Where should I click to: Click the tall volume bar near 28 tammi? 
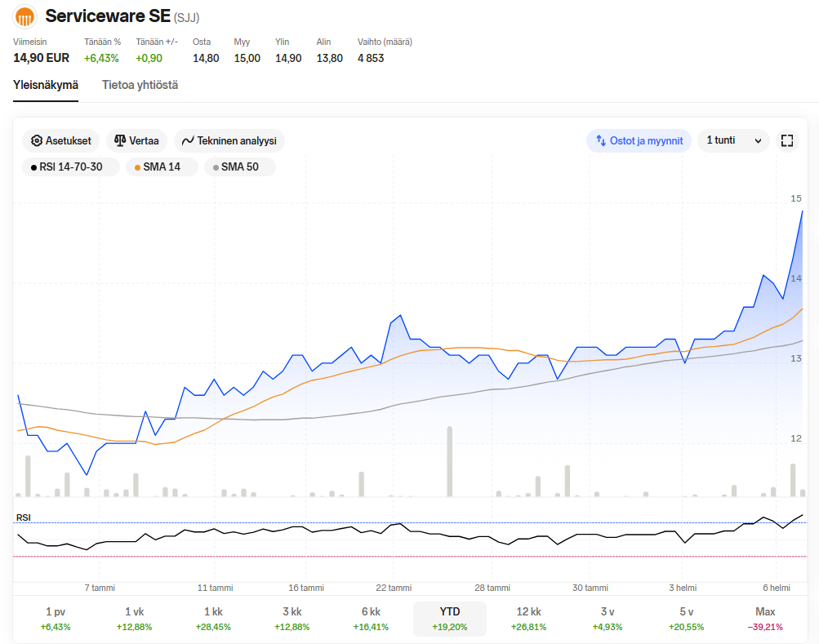pos(449,462)
